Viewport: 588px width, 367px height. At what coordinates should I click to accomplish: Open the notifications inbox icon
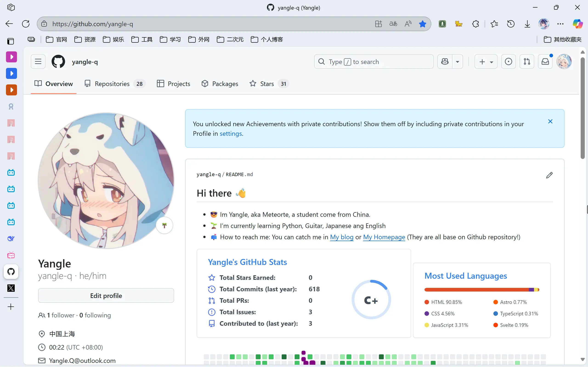tap(545, 62)
